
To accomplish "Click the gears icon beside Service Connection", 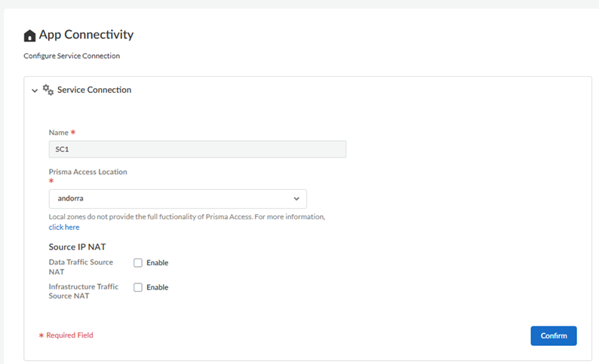I will click(48, 90).
